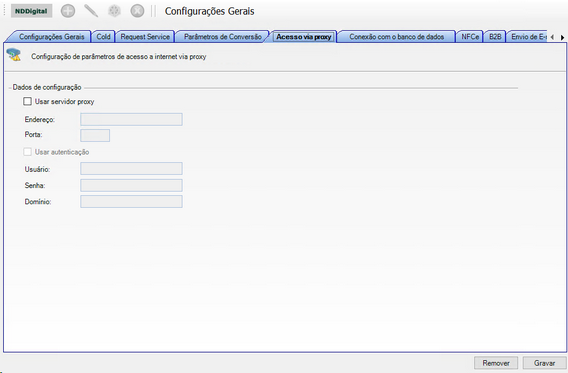Click the Configurações Gerais window title
The width and height of the screenshot is (568, 373).
[209, 11]
